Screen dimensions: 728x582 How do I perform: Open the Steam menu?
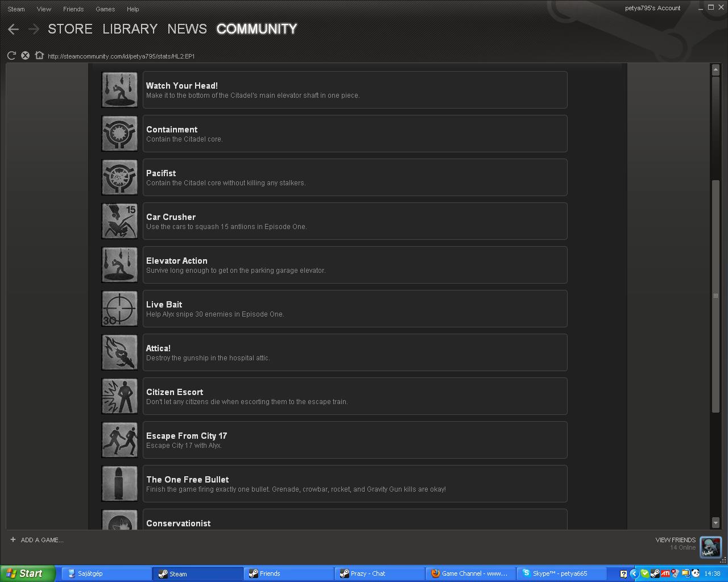coord(16,9)
